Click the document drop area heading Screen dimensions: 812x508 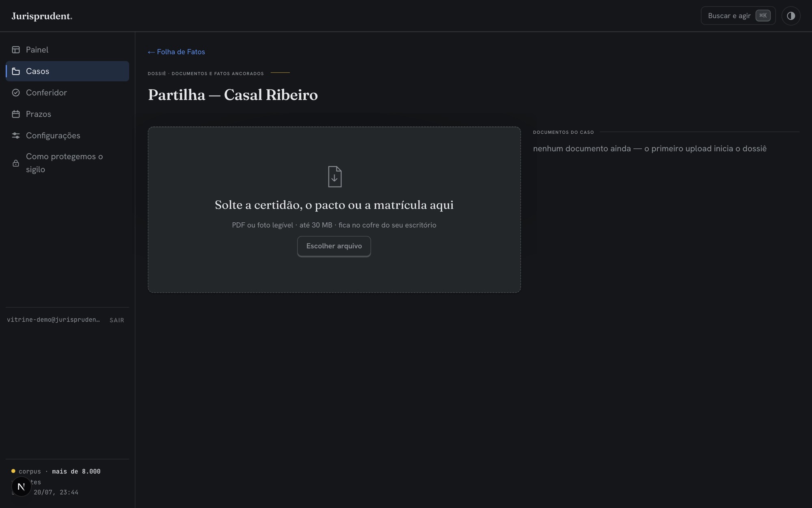[334, 205]
